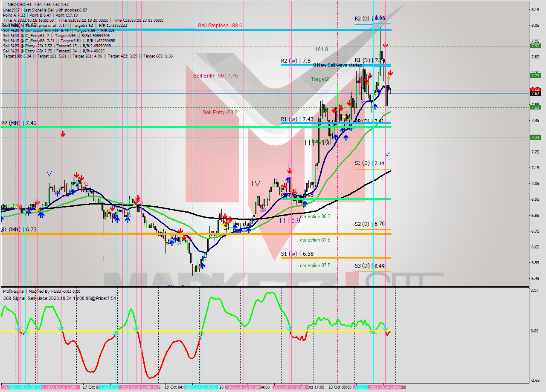Click the 'R2 (w) | 7.8' pivot label
The height and width of the screenshot is (392, 546).
point(296,61)
